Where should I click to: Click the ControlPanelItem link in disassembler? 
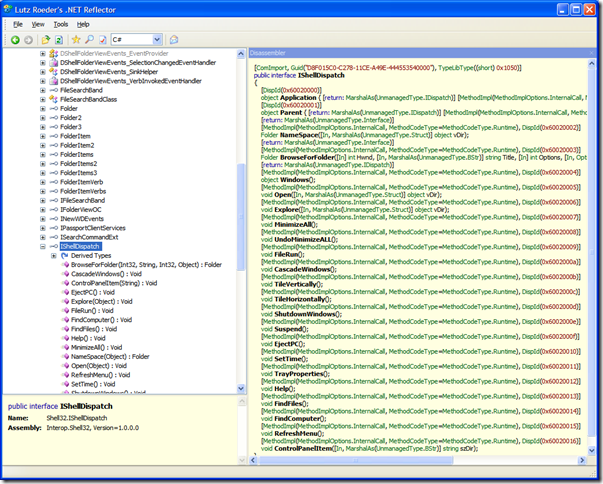303,449
